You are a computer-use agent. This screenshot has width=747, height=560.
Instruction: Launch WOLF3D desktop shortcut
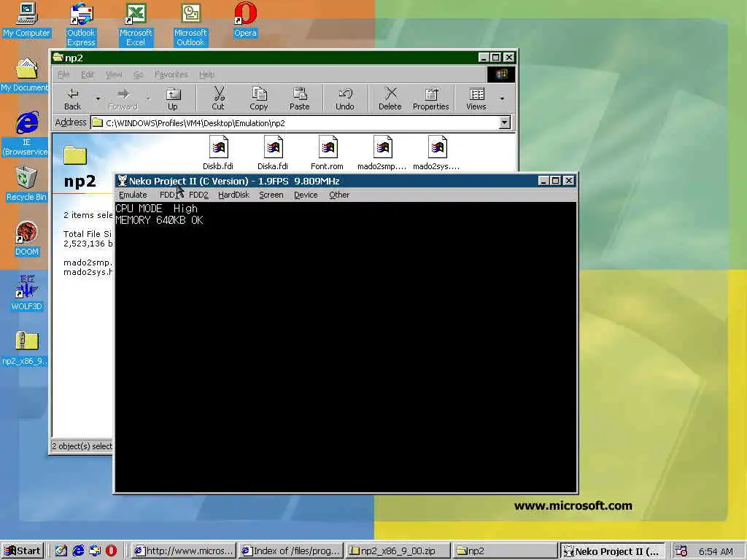point(27,293)
